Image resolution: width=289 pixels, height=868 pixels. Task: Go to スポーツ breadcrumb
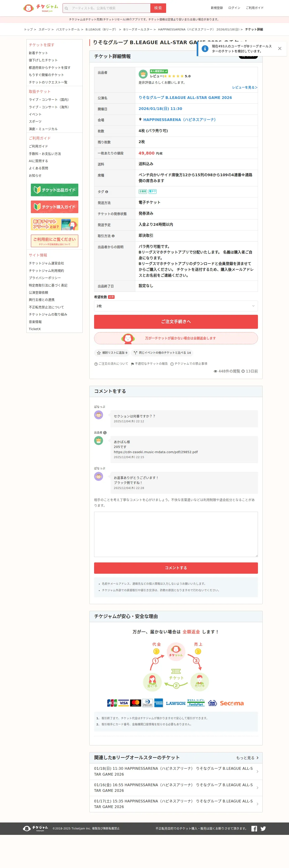(x=44, y=29)
